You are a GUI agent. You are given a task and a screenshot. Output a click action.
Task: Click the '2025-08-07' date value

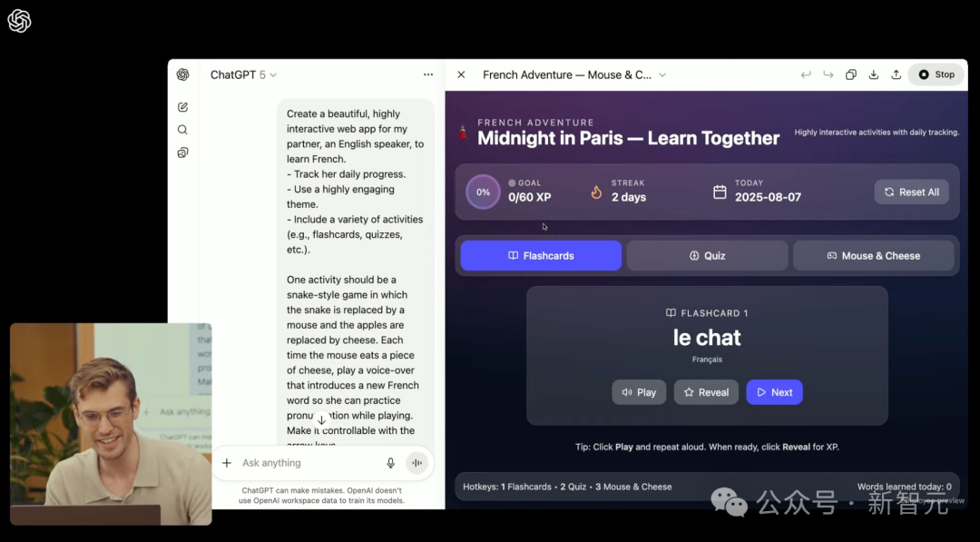point(768,197)
